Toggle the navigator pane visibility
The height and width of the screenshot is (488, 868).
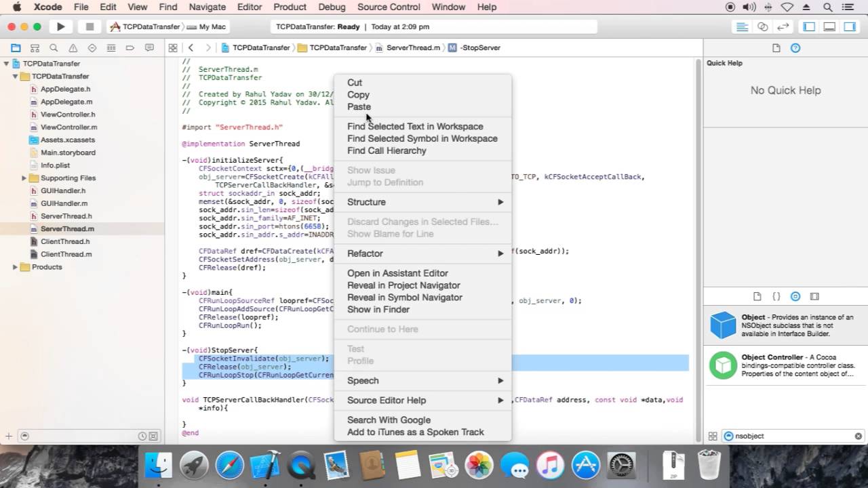(809, 26)
